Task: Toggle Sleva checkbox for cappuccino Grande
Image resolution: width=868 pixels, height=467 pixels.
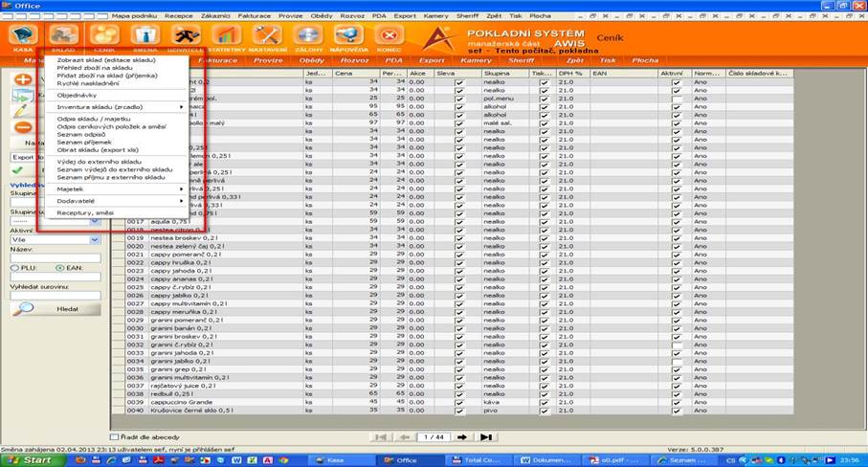Action: click(459, 402)
